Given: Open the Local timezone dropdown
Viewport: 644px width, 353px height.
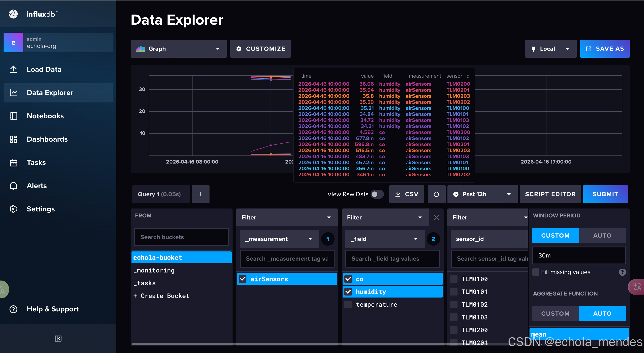Looking at the screenshot, I should (x=551, y=49).
